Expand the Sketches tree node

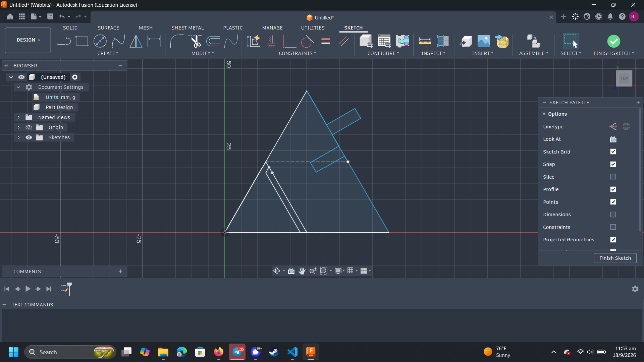18,137
